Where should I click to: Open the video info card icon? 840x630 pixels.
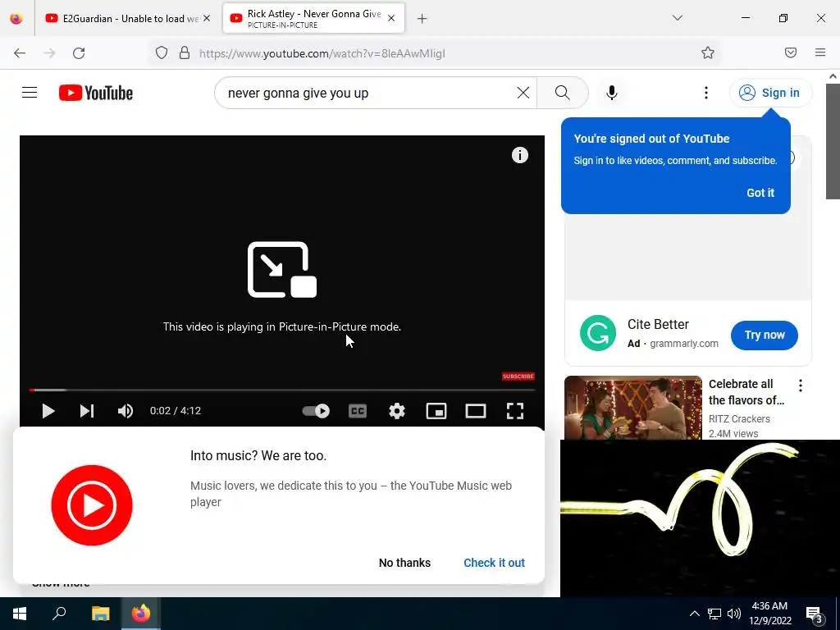tap(519, 155)
